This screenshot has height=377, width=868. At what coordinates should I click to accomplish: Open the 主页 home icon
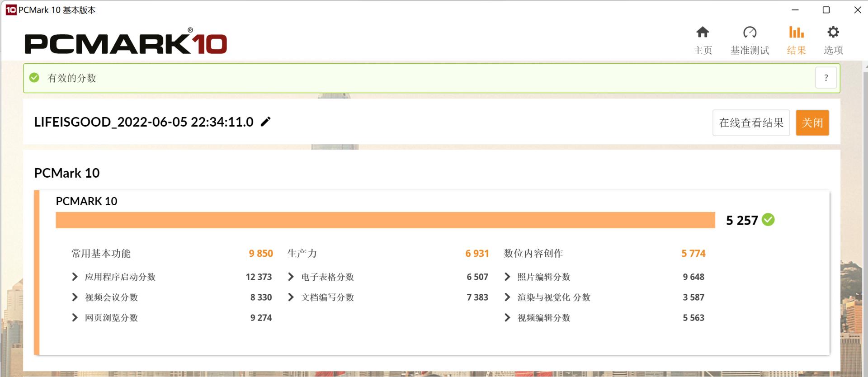pyautogui.click(x=703, y=32)
